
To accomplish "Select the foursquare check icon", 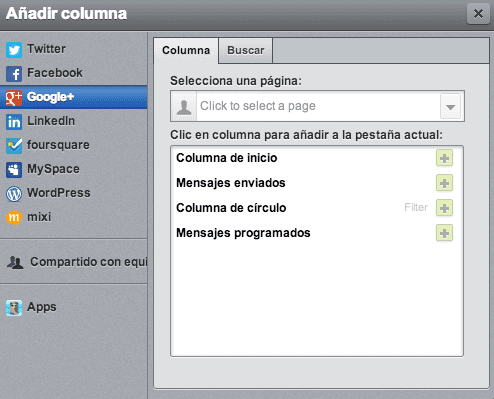I will coord(14,146).
